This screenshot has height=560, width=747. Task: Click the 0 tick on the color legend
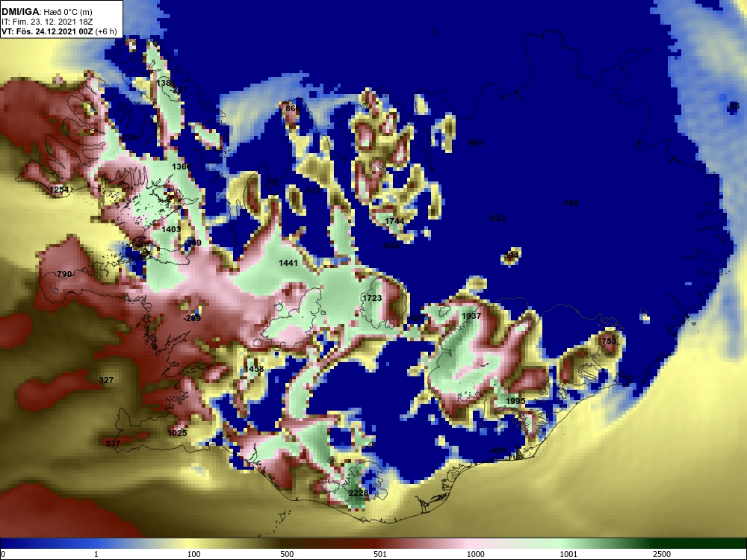pyautogui.click(x=3, y=554)
